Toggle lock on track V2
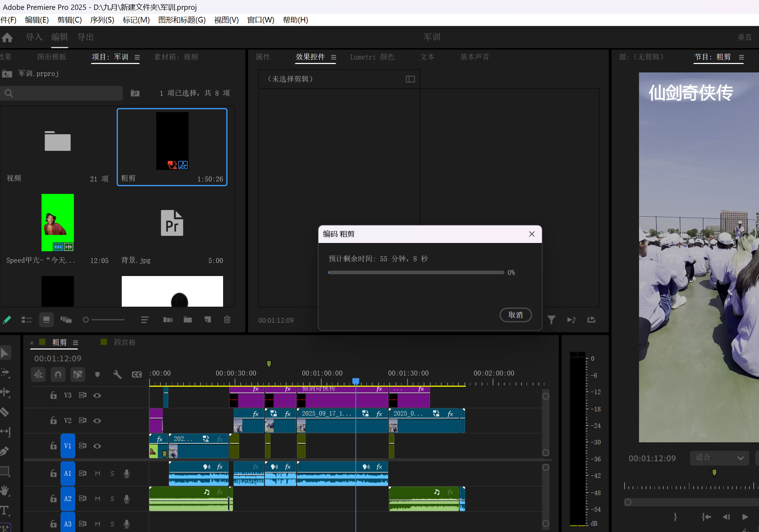This screenshot has width=759, height=532. pyautogui.click(x=53, y=421)
